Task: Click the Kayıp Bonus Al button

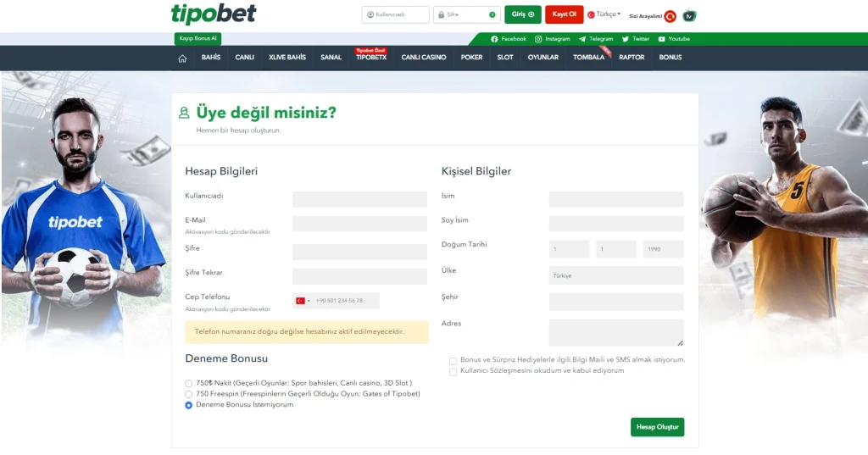Action: click(x=198, y=39)
